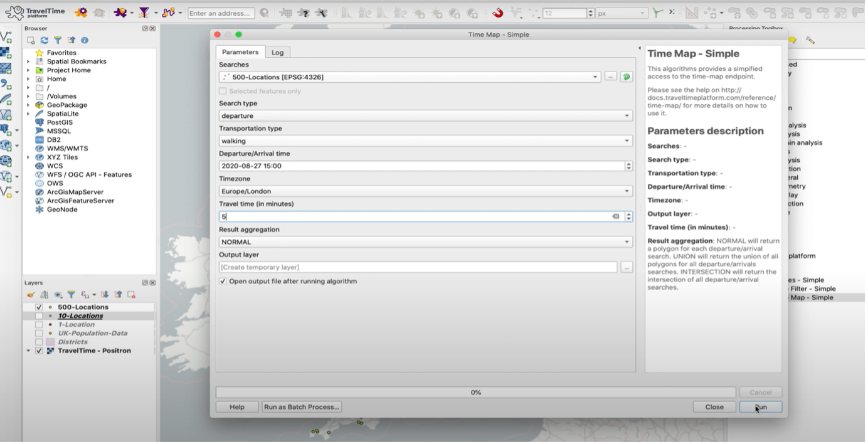Screen dimensions: 868x444
Task: Open the px units dropdown in toolbar
Action: [622, 13]
